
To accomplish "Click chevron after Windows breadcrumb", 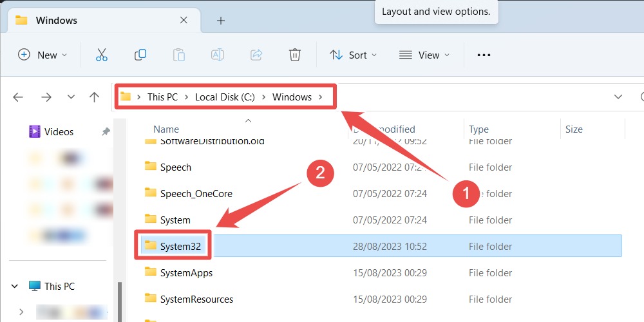I will [320, 97].
